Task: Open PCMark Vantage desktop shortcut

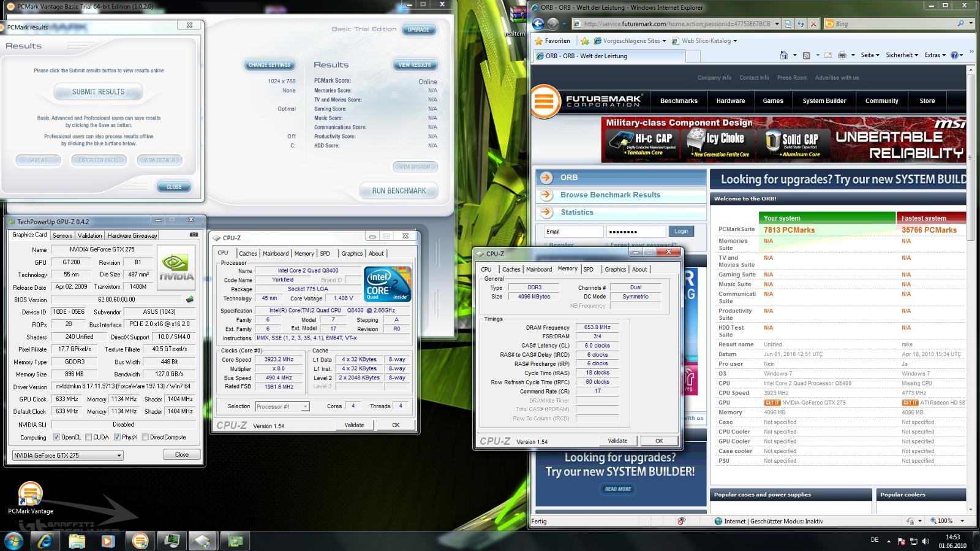Action: pos(30,498)
